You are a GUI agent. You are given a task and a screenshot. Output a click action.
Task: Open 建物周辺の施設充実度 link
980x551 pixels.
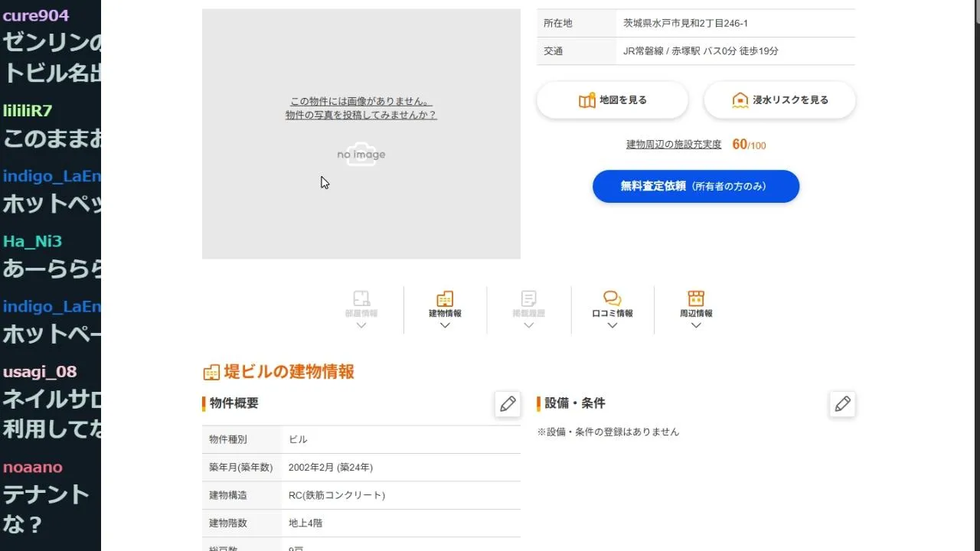[x=674, y=145]
